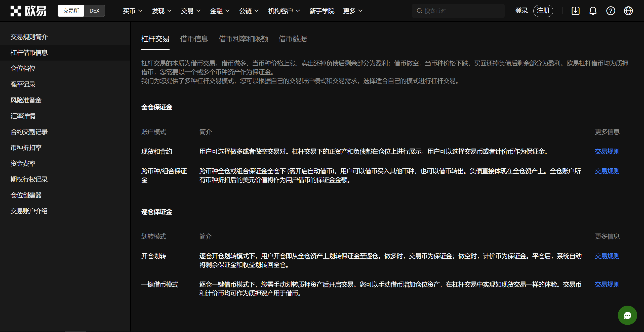Select 强平记录 in the sidebar
644x332 pixels.
tap(23, 84)
